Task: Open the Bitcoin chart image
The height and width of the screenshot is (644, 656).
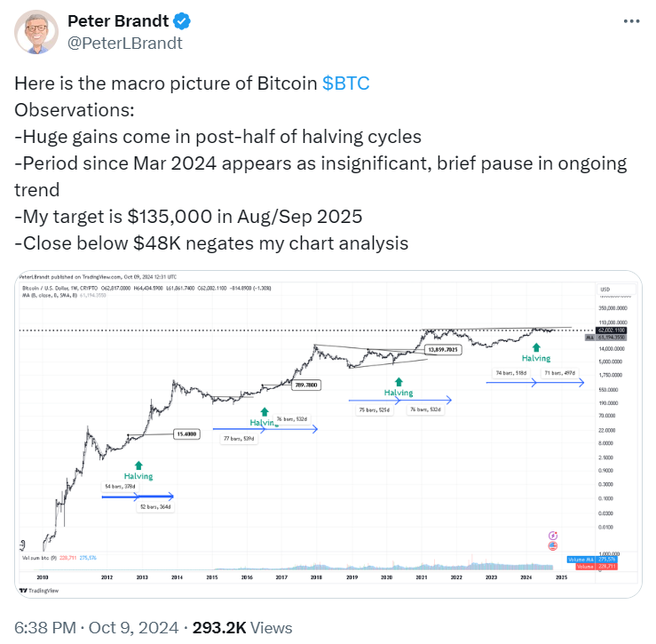Action: coord(328,433)
